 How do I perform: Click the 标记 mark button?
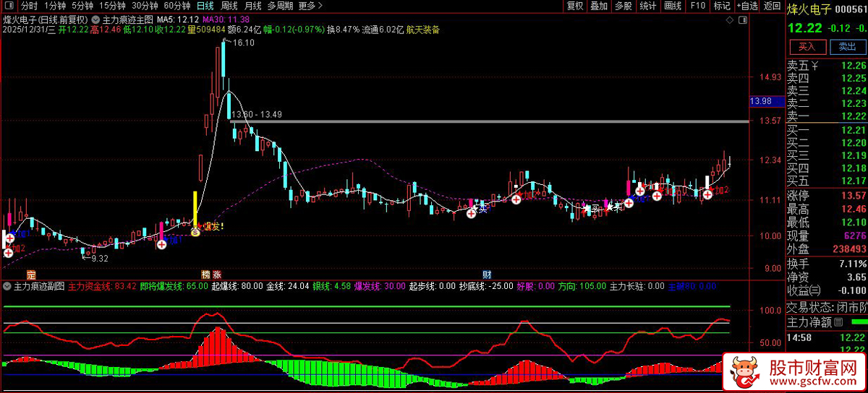point(722,6)
